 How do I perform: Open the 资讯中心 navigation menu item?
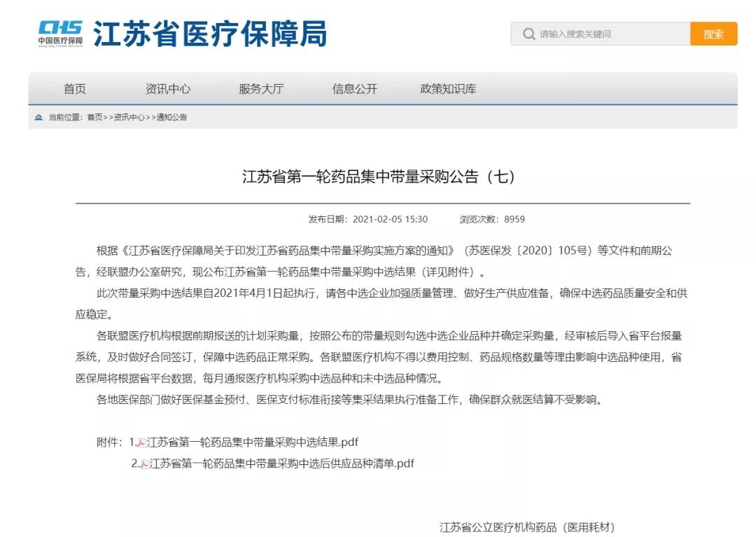pos(168,89)
